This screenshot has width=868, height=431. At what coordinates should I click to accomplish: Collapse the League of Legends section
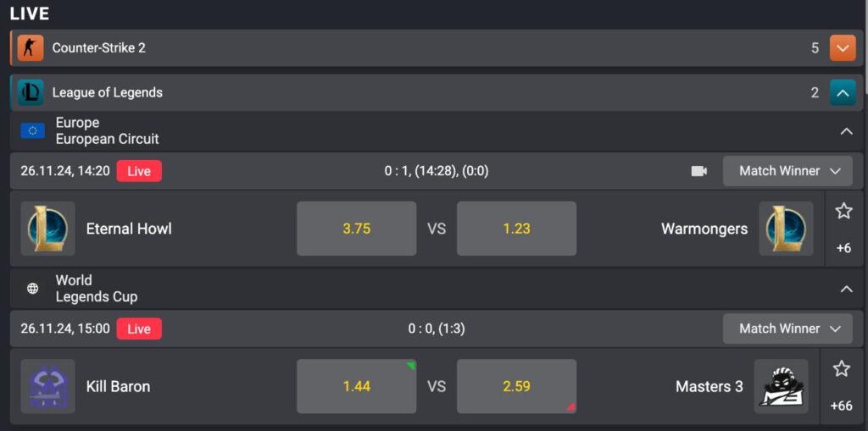pyautogui.click(x=842, y=92)
